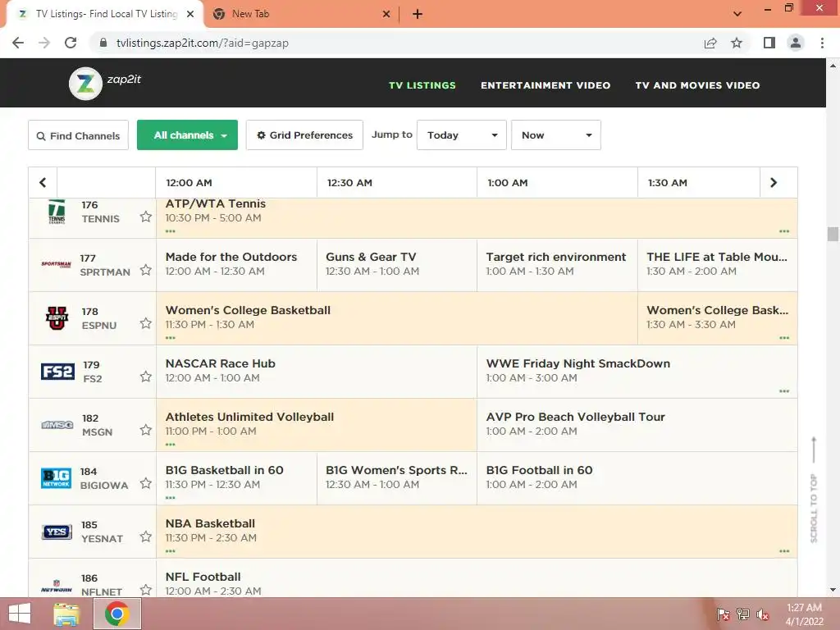
Task: Favorite the ESPNU channel star
Action: coord(146,323)
